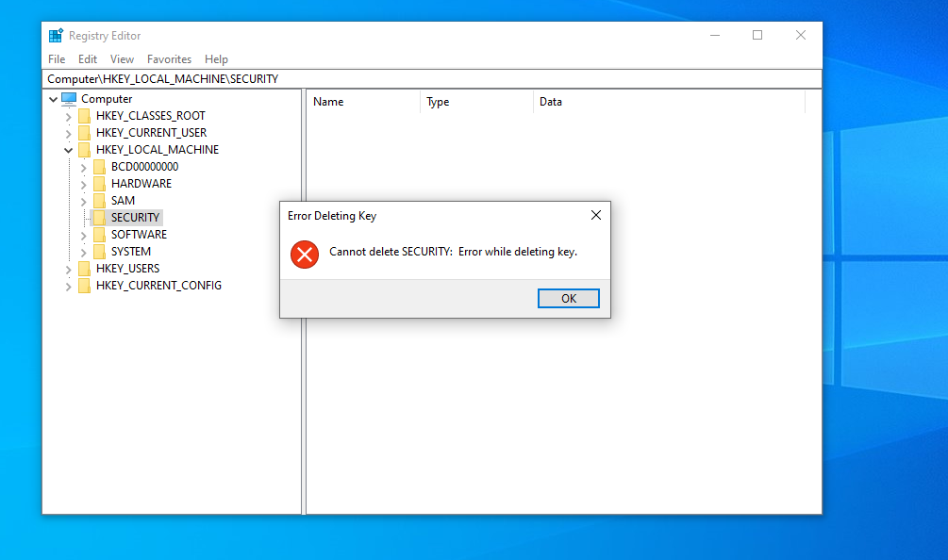Expand the HKEY_CURRENT_USER node
Screen dimensions: 948x560
click(x=68, y=132)
